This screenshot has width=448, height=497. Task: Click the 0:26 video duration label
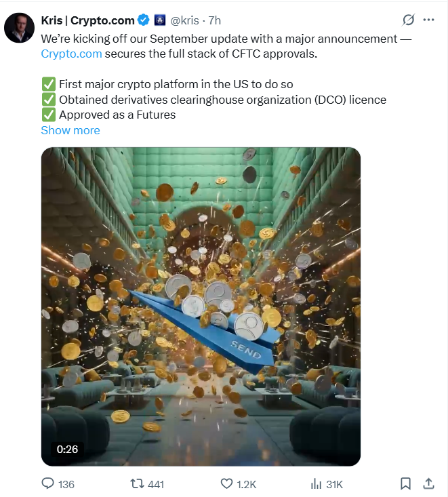67,449
